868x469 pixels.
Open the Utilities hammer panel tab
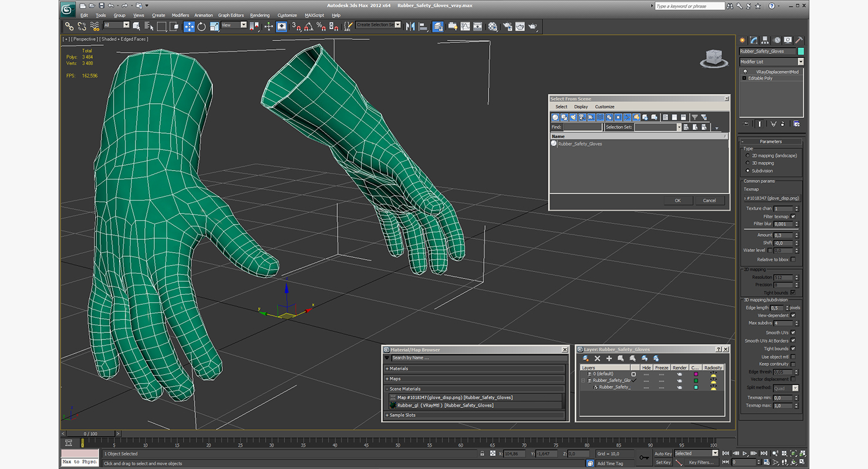799,40
